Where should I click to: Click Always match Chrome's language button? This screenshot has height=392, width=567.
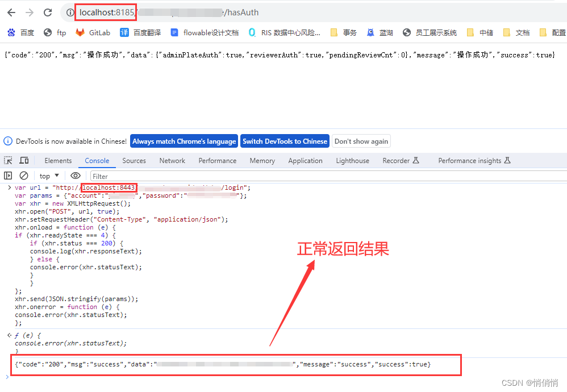pos(184,141)
